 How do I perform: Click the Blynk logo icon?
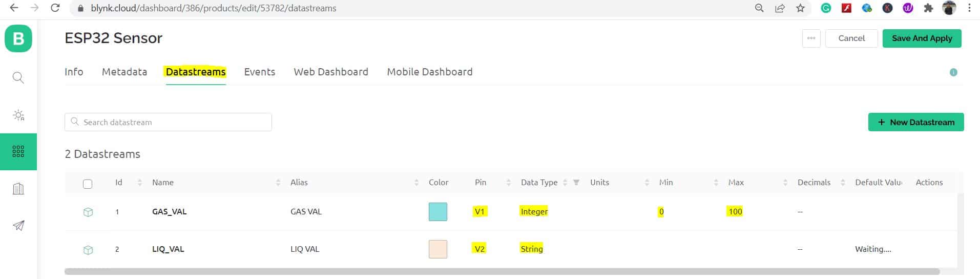(x=18, y=38)
